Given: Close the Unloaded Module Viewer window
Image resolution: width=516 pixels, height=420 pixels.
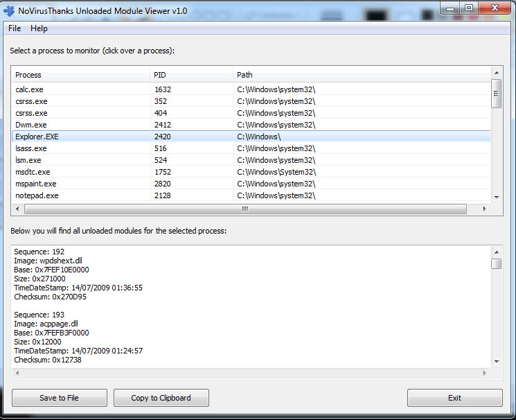Looking at the screenshot, I should 495,8.
